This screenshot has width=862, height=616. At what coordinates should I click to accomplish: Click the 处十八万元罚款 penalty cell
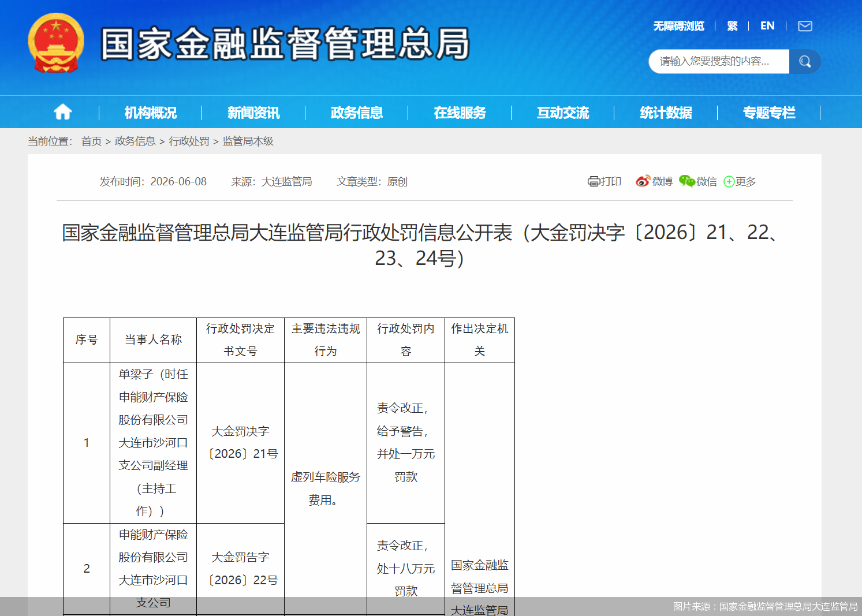406,569
